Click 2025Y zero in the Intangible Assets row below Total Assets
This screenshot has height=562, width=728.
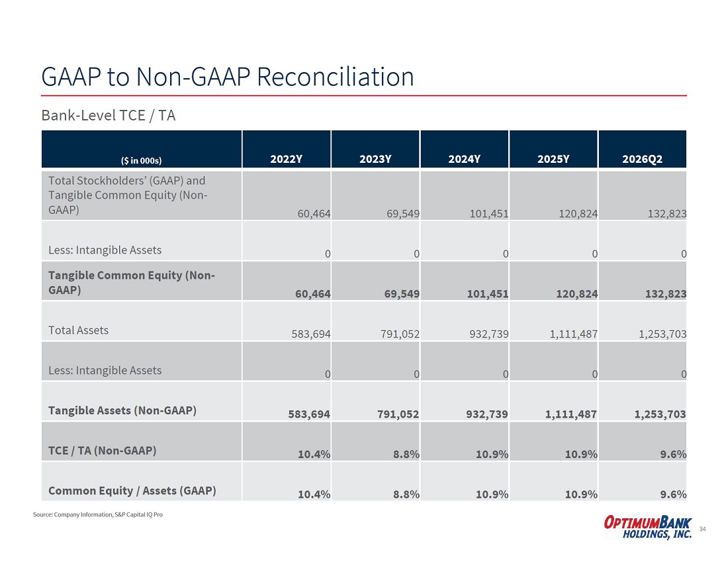click(595, 375)
